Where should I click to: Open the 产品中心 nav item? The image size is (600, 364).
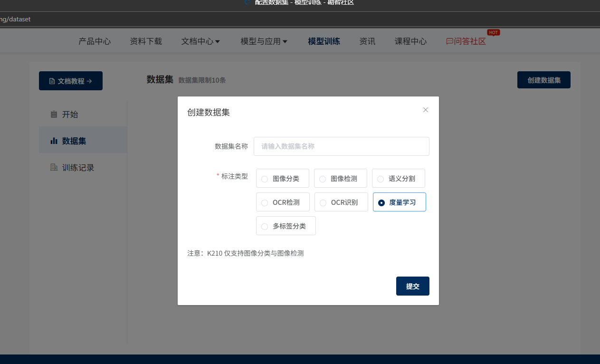(x=95, y=41)
